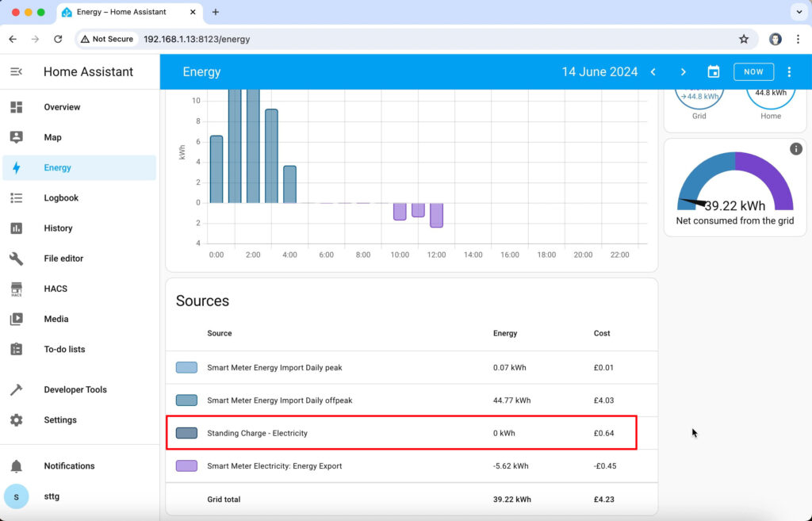Click the Notifications bell icon
The width and height of the screenshot is (812, 521).
pyautogui.click(x=16, y=466)
